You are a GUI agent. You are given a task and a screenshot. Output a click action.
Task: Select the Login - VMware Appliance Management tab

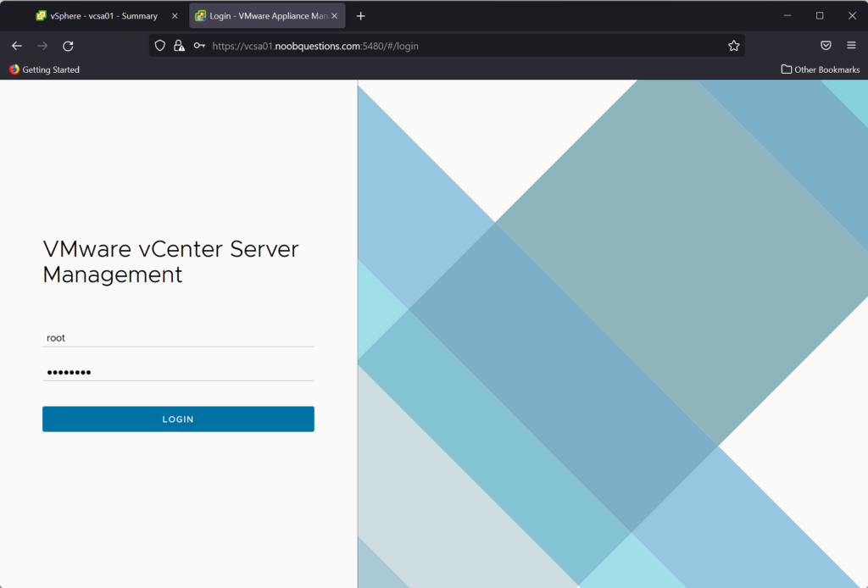point(267,16)
